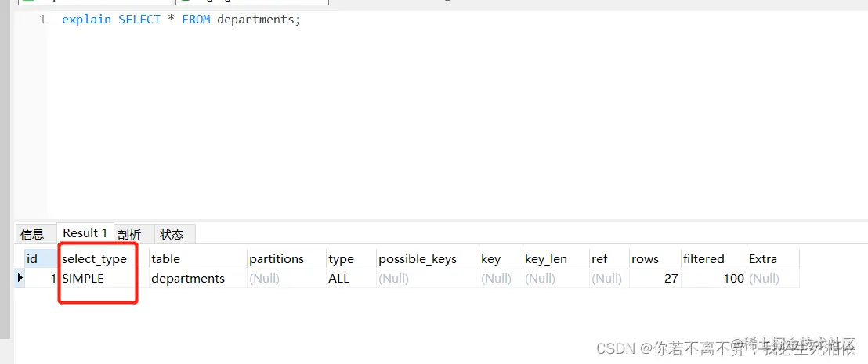This screenshot has height=364, width=868.
Task: Select the (Null) cell under ref
Action: (609, 278)
